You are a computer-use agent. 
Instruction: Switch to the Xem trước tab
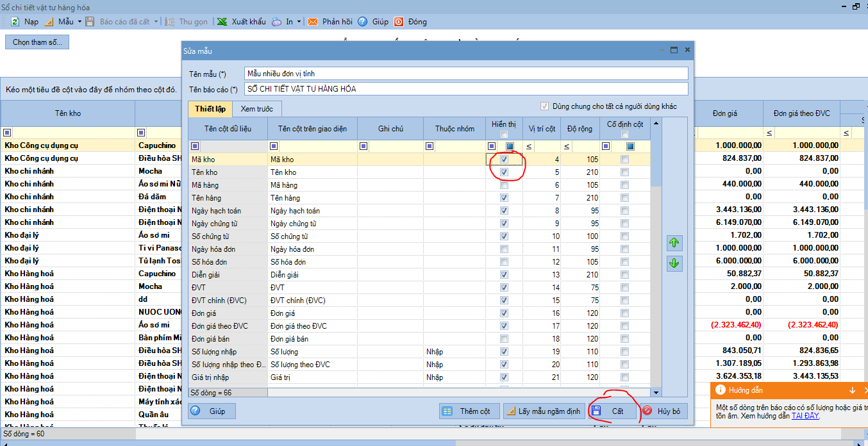pos(256,109)
